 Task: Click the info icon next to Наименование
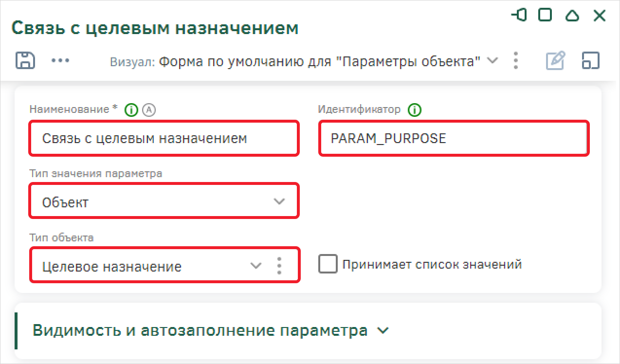click(131, 110)
